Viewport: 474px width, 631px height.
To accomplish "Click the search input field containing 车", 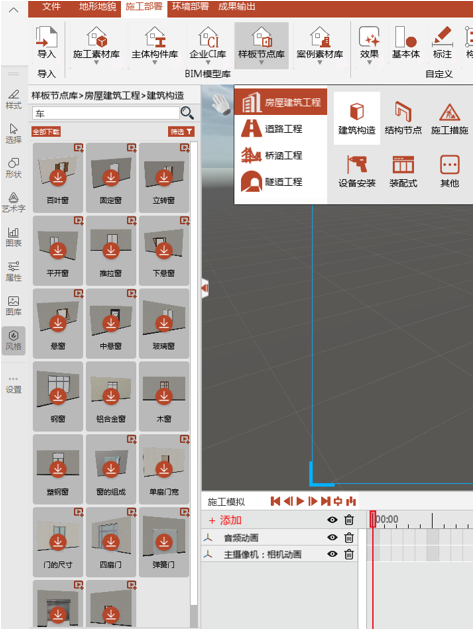I will click(x=105, y=113).
